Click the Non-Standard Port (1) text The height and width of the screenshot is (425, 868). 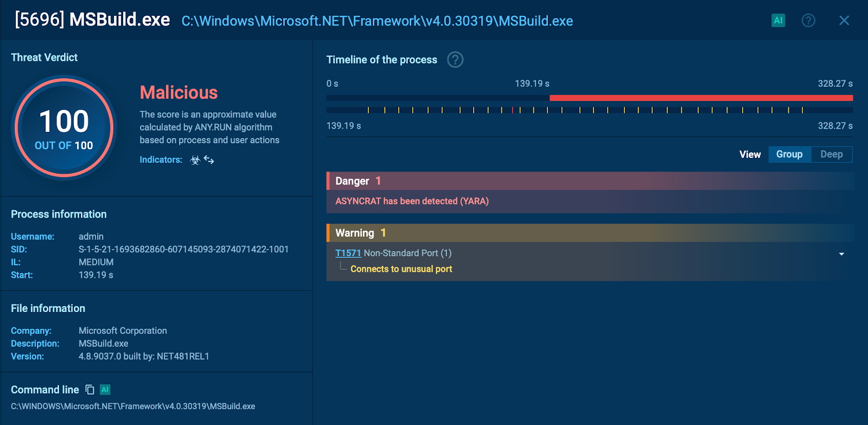[x=407, y=253]
